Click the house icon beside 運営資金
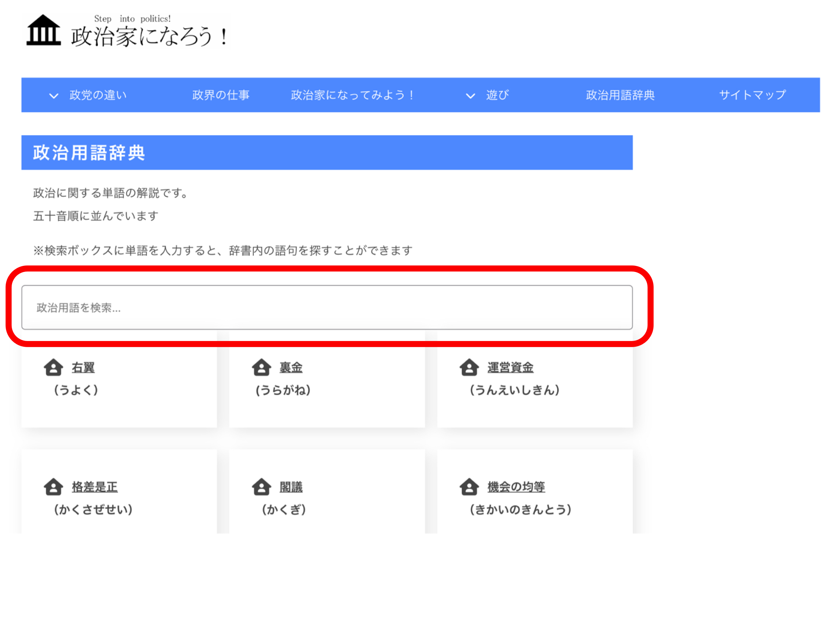The width and height of the screenshot is (840, 630). click(x=469, y=367)
